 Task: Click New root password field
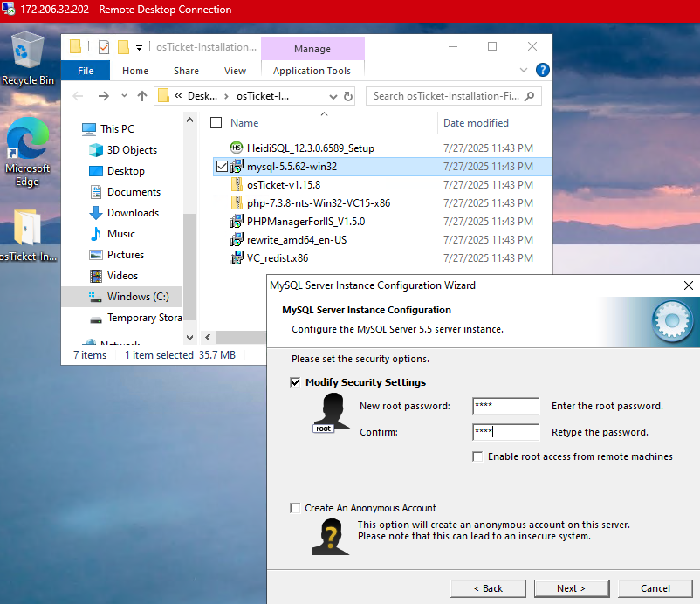(x=506, y=406)
